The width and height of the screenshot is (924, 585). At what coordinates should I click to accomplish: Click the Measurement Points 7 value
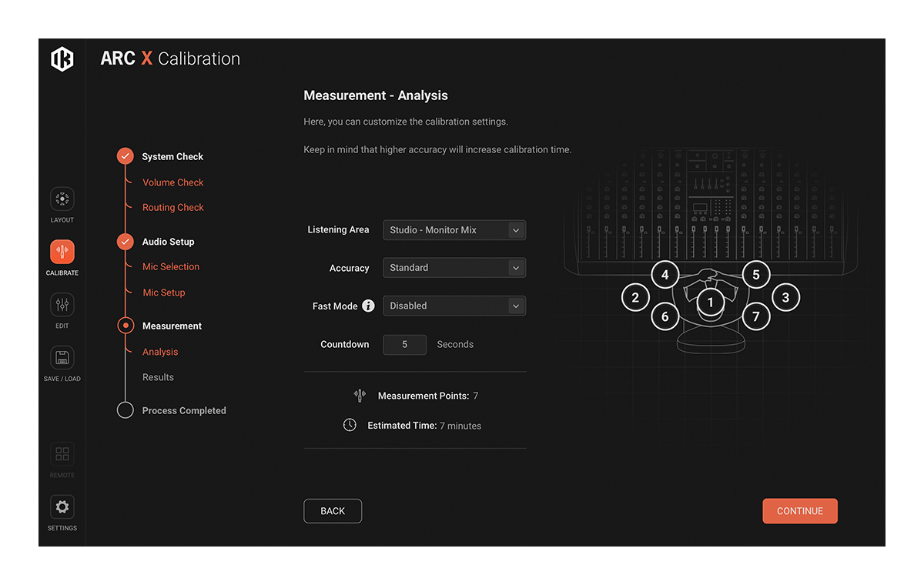click(x=476, y=396)
